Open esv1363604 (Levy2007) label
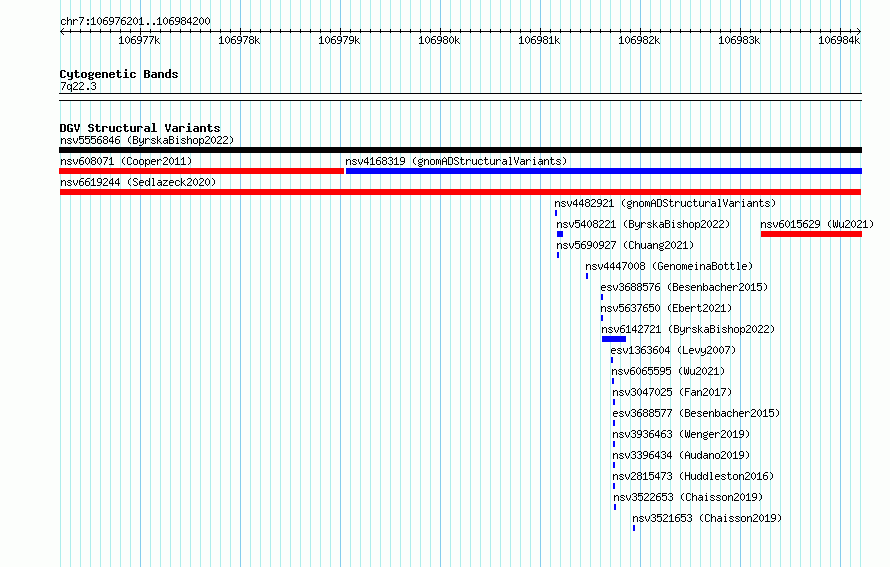890x567 pixels. coord(673,350)
